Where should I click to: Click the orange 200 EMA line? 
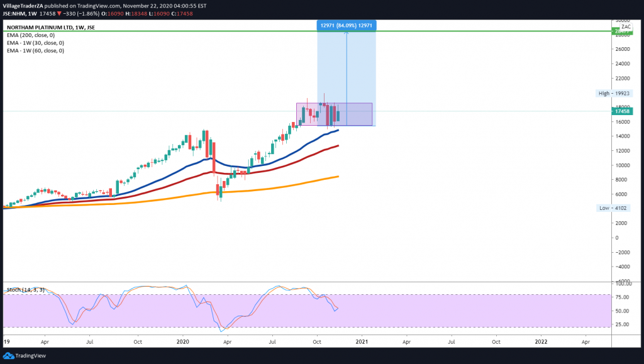coord(283,185)
